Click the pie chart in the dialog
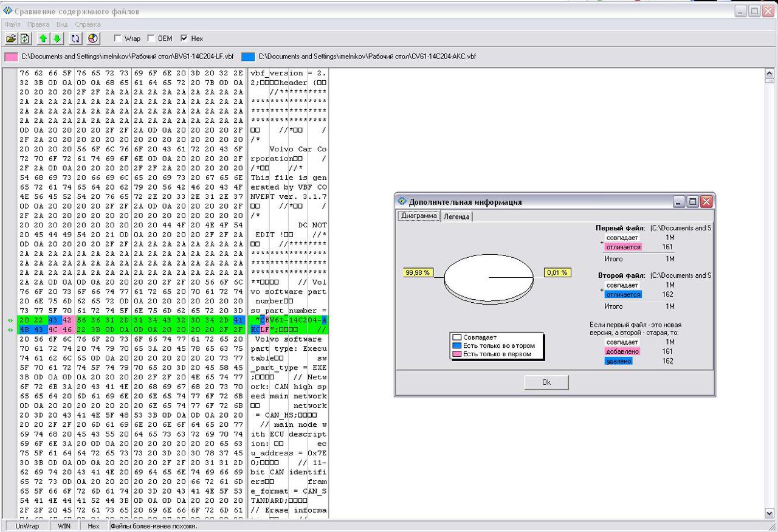Screen dimensions: 778x532 point(489,278)
